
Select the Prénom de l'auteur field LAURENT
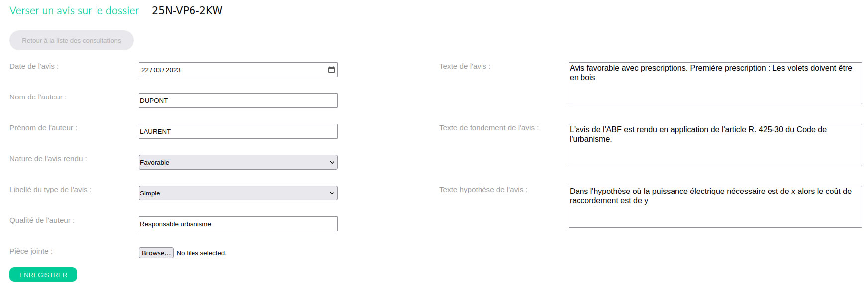pos(238,131)
